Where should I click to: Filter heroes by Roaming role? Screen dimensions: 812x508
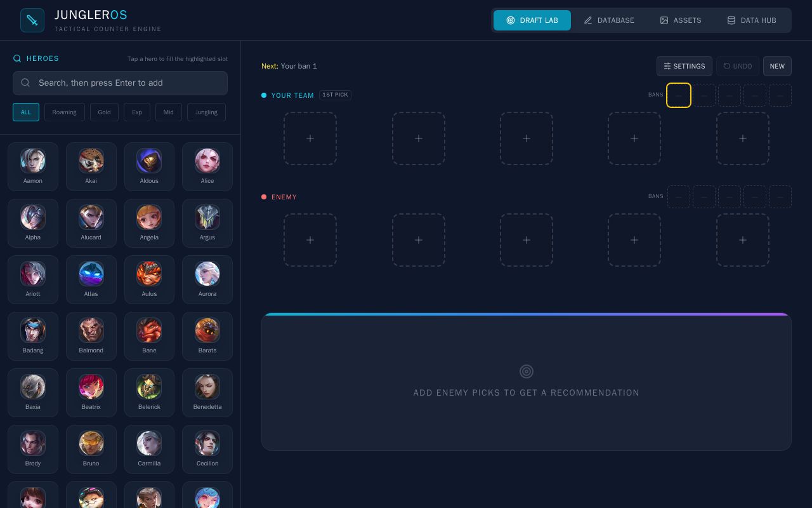(x=64, y=112)
